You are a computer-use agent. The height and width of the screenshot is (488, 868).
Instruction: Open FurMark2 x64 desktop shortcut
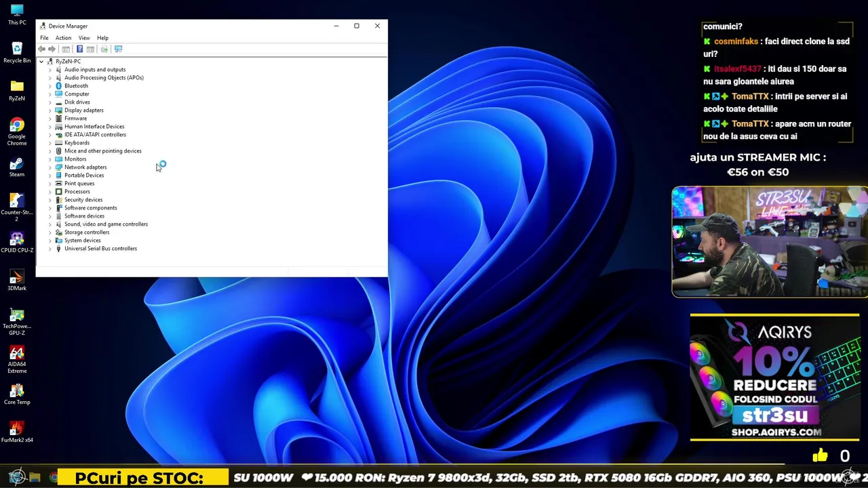click(17, 432)
